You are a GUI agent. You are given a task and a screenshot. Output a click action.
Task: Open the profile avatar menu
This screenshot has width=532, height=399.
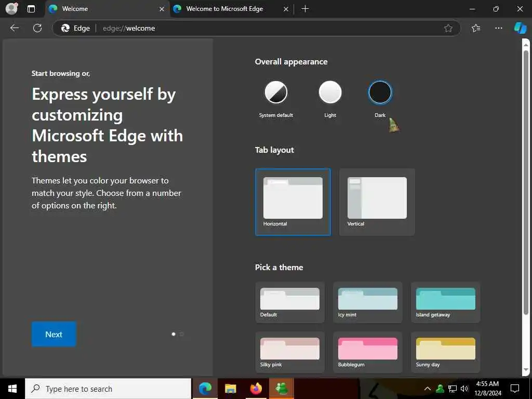point(11,8)
